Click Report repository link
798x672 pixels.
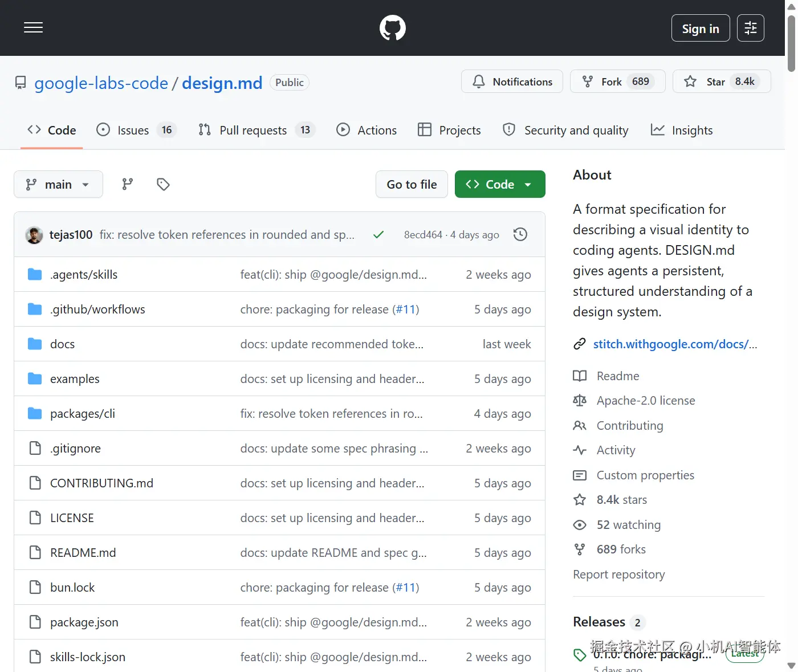(619, 575)
